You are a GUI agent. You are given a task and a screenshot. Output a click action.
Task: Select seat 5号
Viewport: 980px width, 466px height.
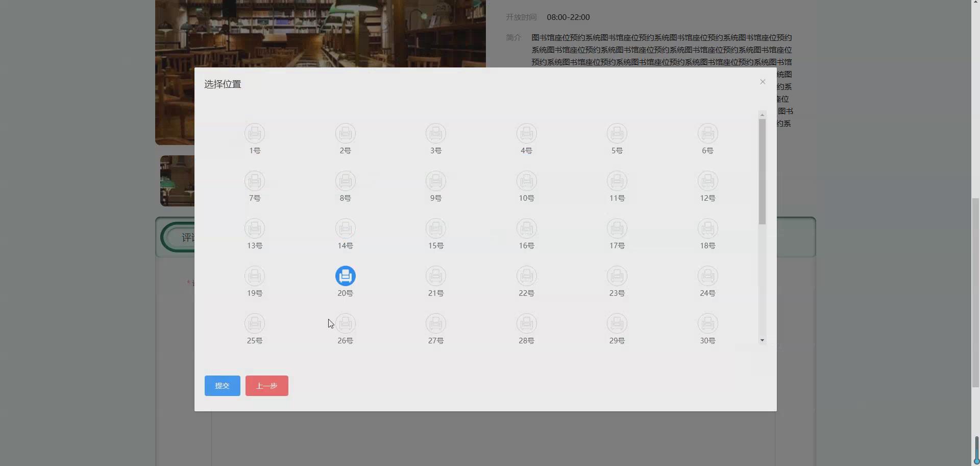tap(617, 133)
